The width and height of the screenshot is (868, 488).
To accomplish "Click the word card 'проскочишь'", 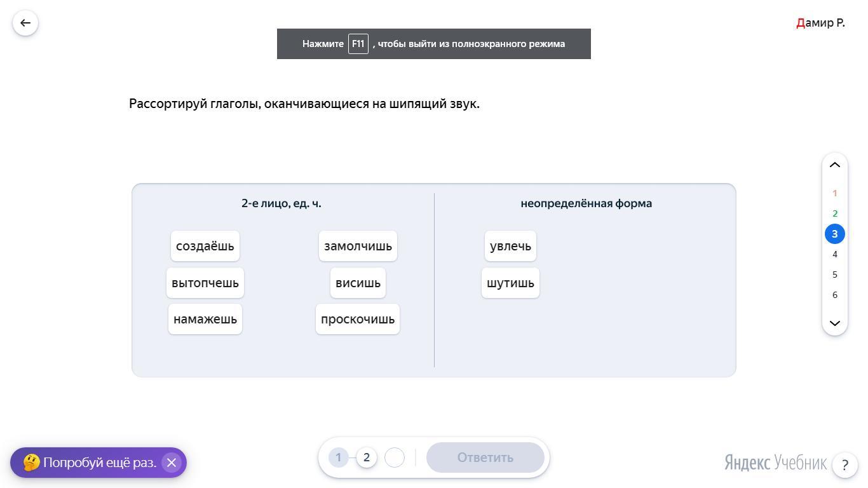I will click(358, 319).
